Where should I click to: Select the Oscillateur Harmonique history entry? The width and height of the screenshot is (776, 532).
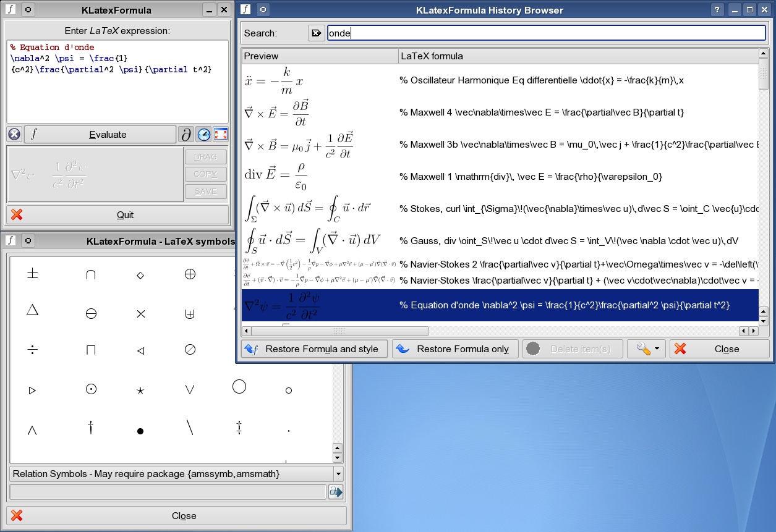point(500,80)
